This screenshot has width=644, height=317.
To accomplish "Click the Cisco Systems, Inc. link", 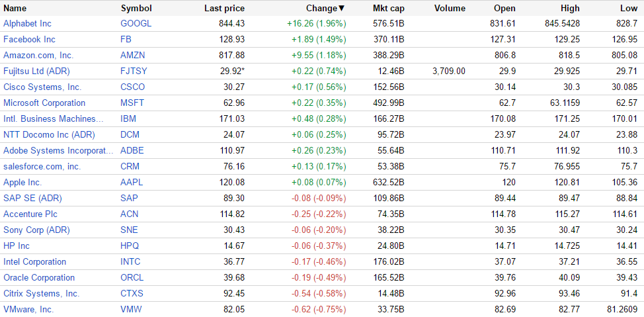I will [x=42, y=87].
